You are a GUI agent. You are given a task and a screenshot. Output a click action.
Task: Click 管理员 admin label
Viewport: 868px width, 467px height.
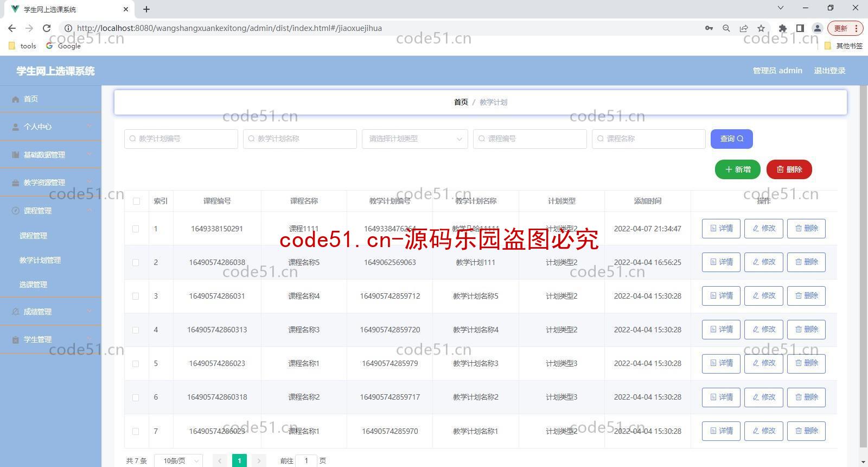(777, 71)
